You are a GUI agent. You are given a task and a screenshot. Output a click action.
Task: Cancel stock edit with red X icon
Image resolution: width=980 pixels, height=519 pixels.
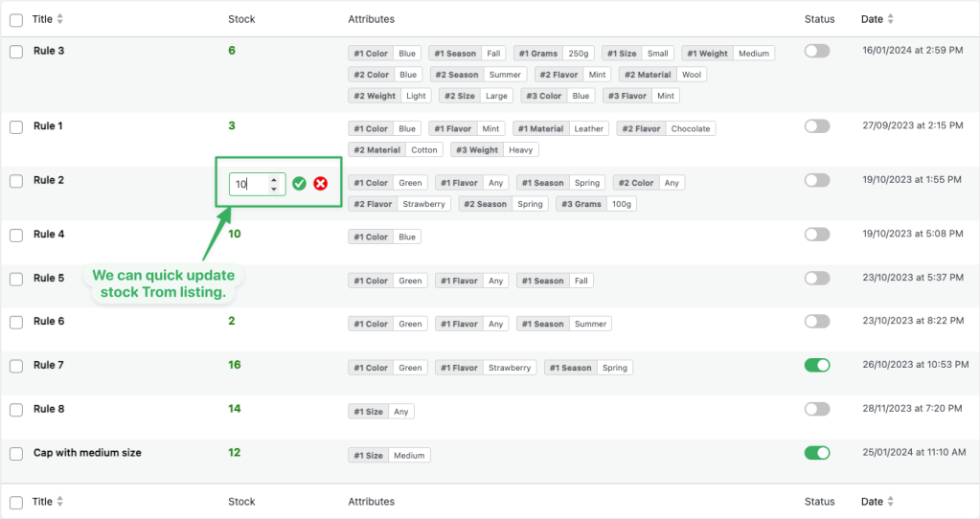[321, 184]
